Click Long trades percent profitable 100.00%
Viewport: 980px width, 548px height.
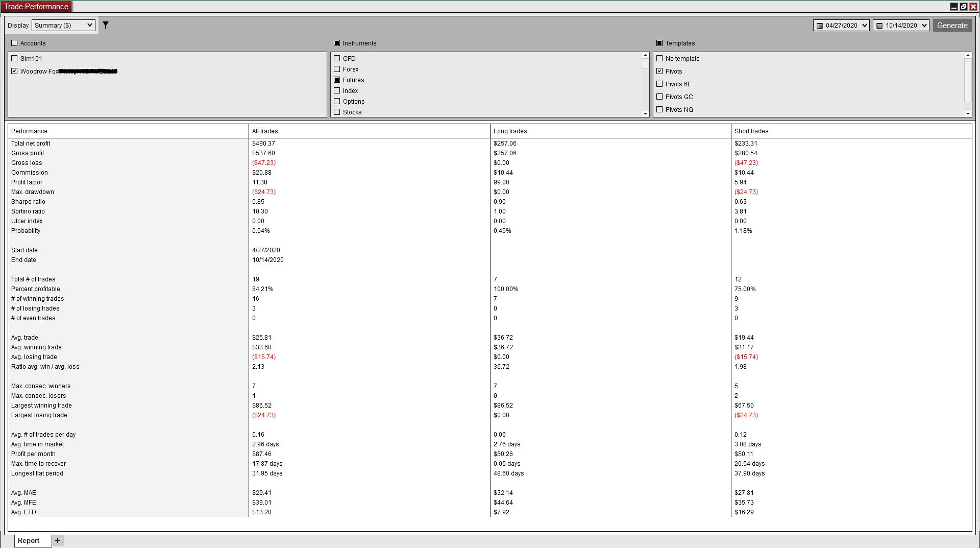pyautogui.click(x=506, y=289)
